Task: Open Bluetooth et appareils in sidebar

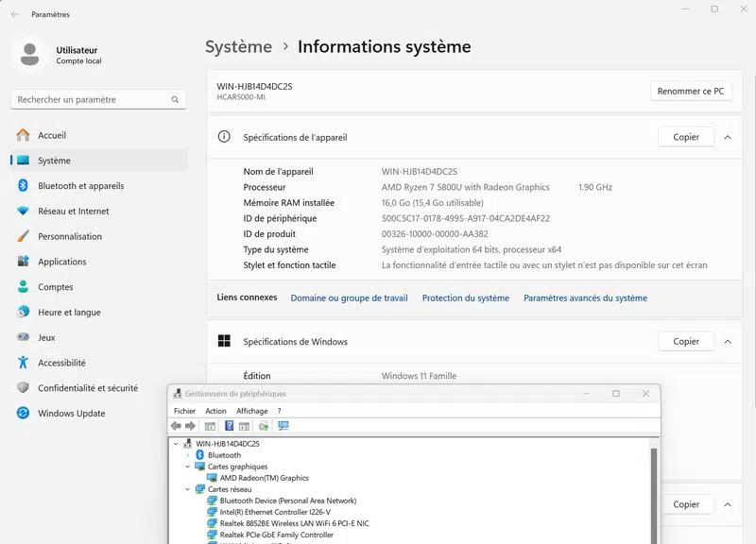Action: [80, 186]
